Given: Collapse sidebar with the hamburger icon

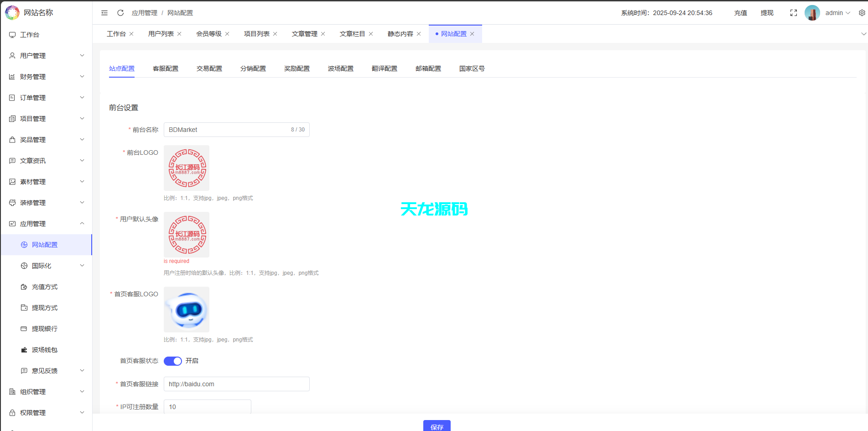Looking at the screenshot, I should 104,12.
